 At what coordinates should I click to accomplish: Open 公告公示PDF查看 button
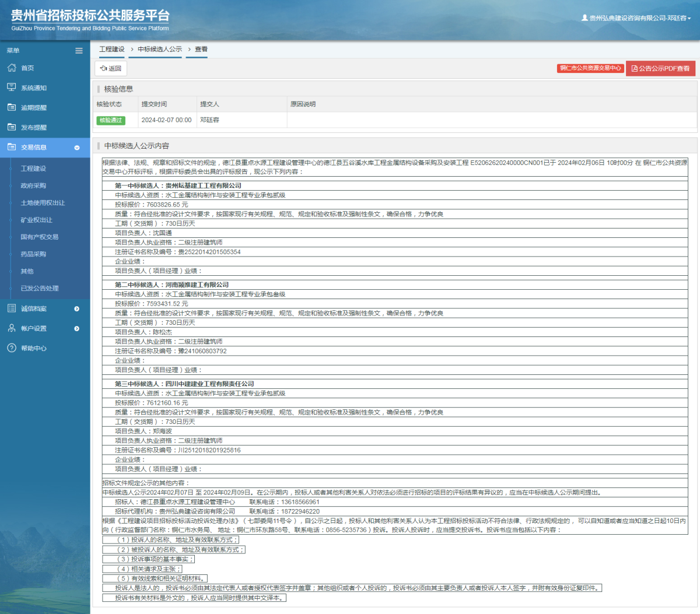[x=660, y=68]
